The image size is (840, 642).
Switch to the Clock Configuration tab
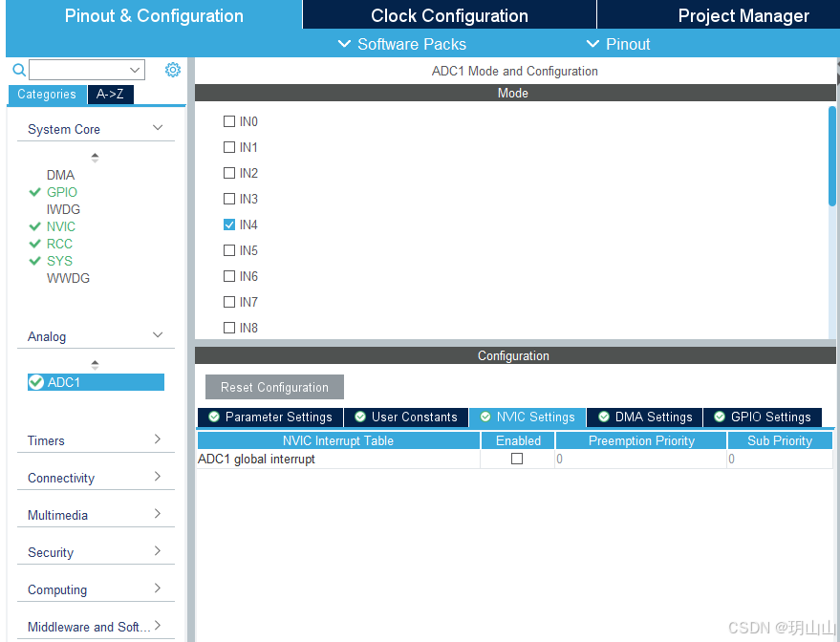pyautogui.click(x=449, y=15)
